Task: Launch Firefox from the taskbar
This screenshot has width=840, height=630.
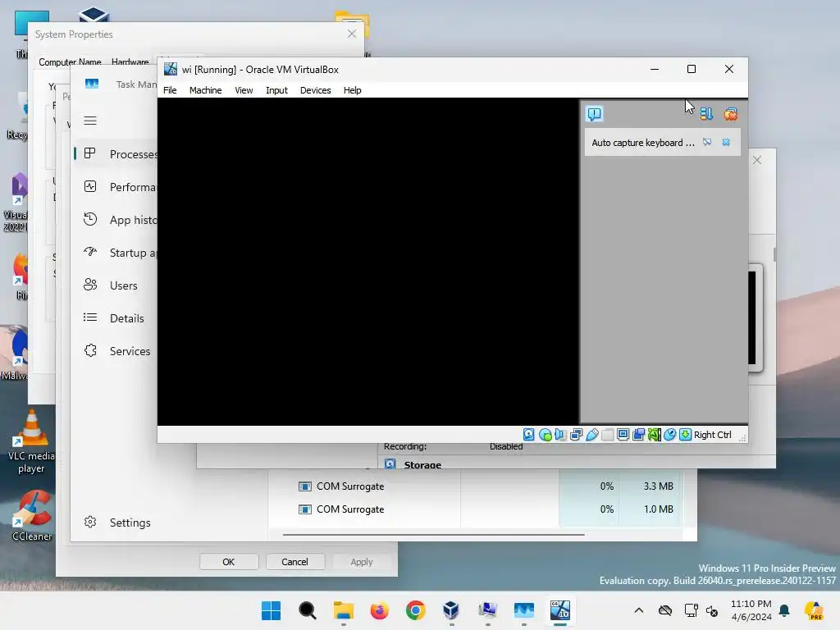Action: [x=379, y=610]
